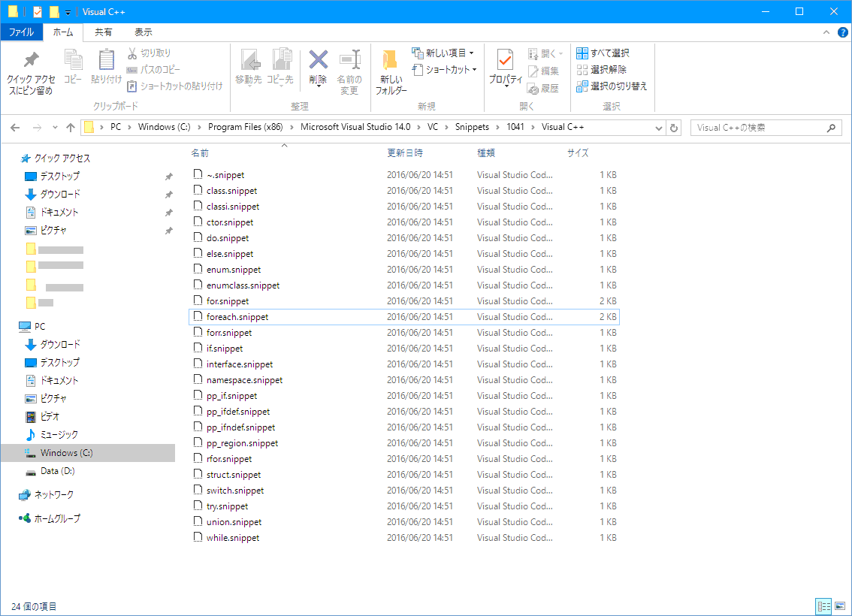Click ショートカットの貼り付け in the ribbon

(175, 86)
